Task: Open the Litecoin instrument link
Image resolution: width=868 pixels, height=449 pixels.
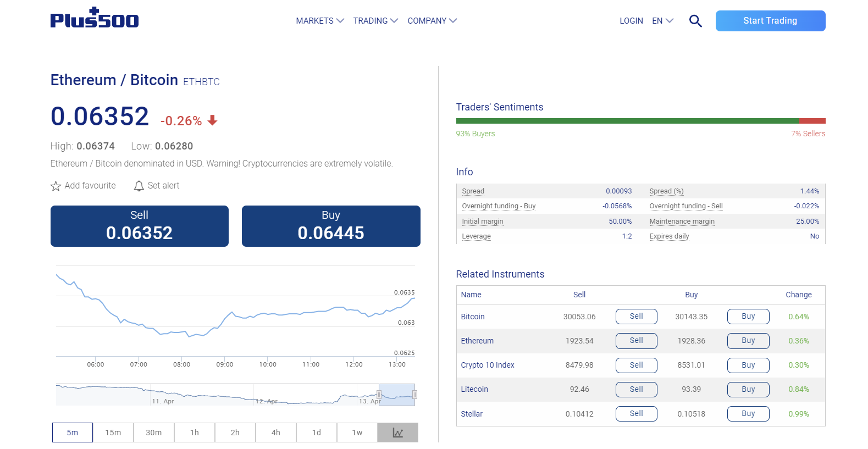Action: [x=474, y=389]
